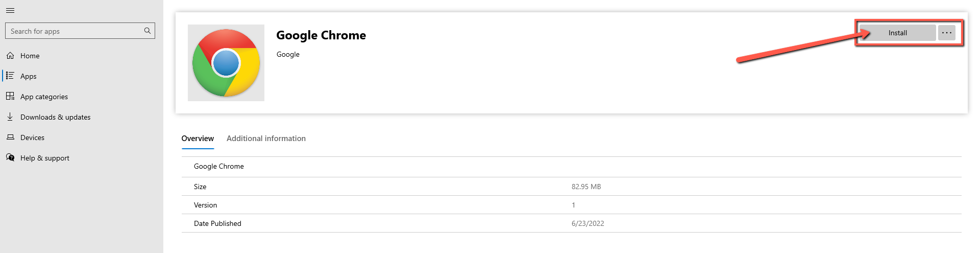Click the Devices laptop icon
Image resolution: width=980 pixels, height=253 pixels.
click(x=10, y=137)
